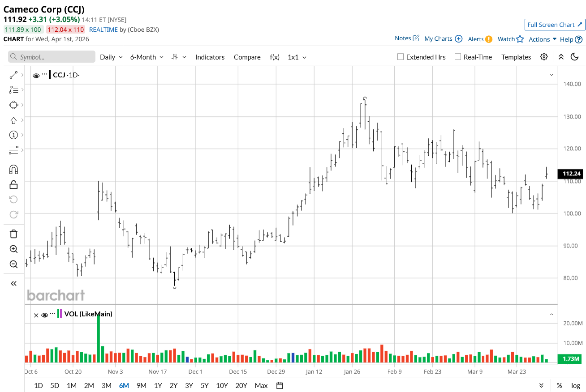Image resolution: width=586 pixels, height=392 pixels.
Task: Open the Actions dropdown menu
Action: point(543,39)
